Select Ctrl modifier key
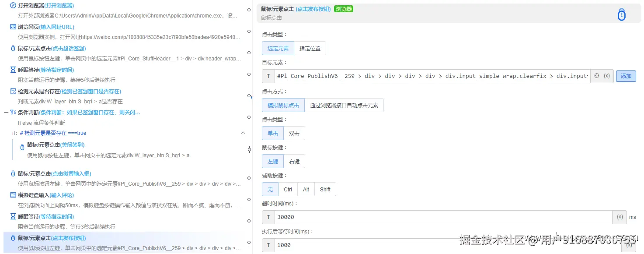644x254 pixels. pos(288,189)
